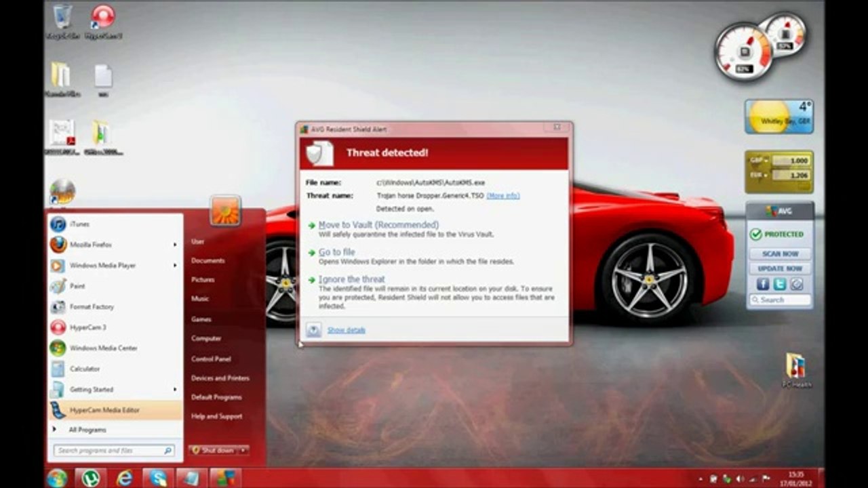The image size is (868, 488).
Task: Click the iTunes icon in Start menu
Action: pos(58,224)
